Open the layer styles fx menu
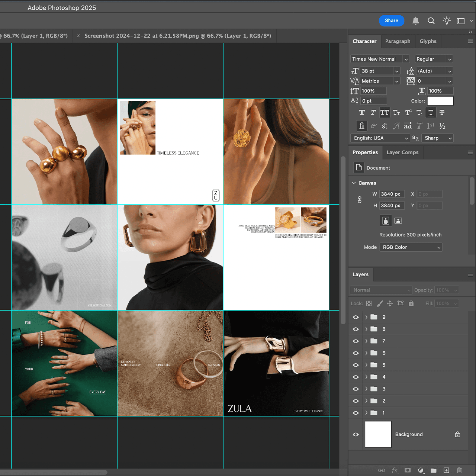 395,470
